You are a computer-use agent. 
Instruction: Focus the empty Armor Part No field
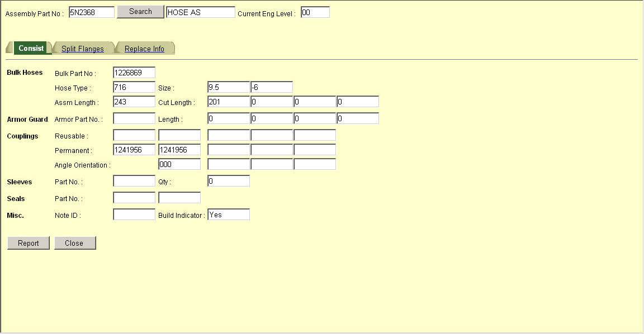coord(134,118)
